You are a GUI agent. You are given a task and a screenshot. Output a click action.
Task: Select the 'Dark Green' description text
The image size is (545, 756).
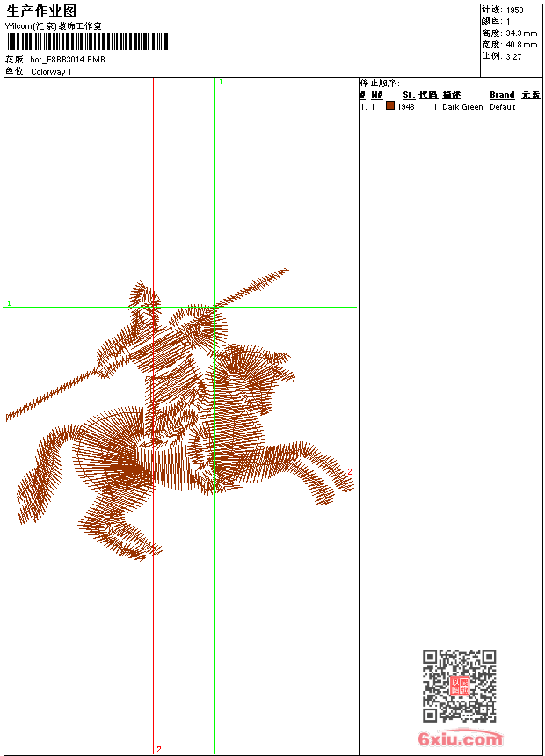462,107
